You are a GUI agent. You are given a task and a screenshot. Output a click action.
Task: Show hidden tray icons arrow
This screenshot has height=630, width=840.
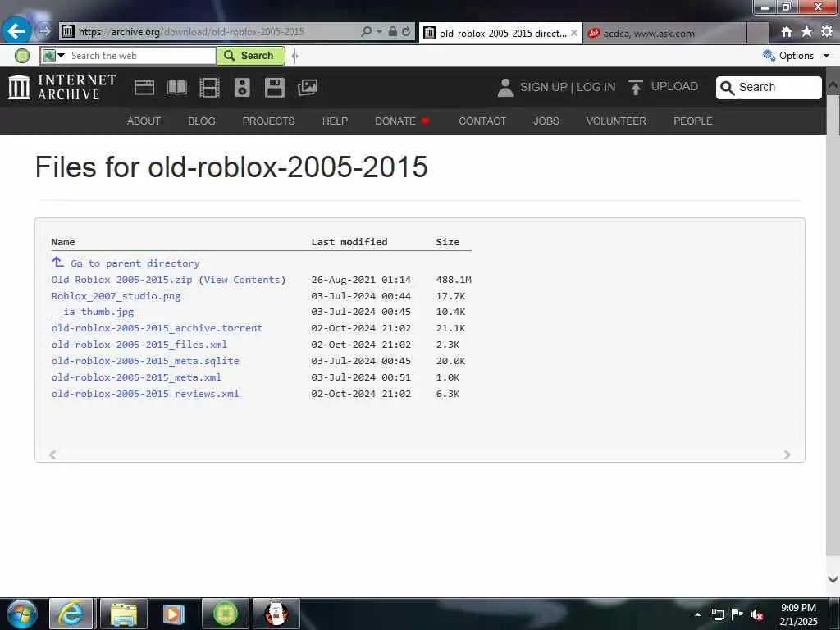pyautogui.click(x=697, y=614)
